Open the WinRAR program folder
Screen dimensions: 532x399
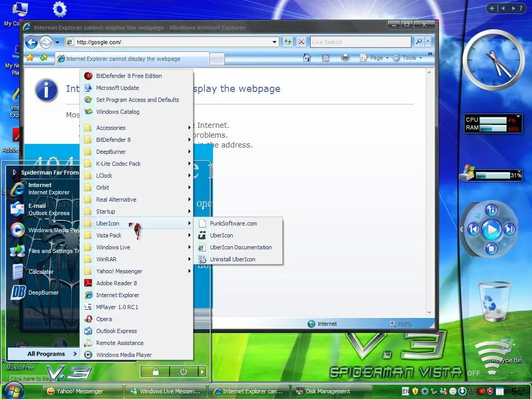pos(137,259)
